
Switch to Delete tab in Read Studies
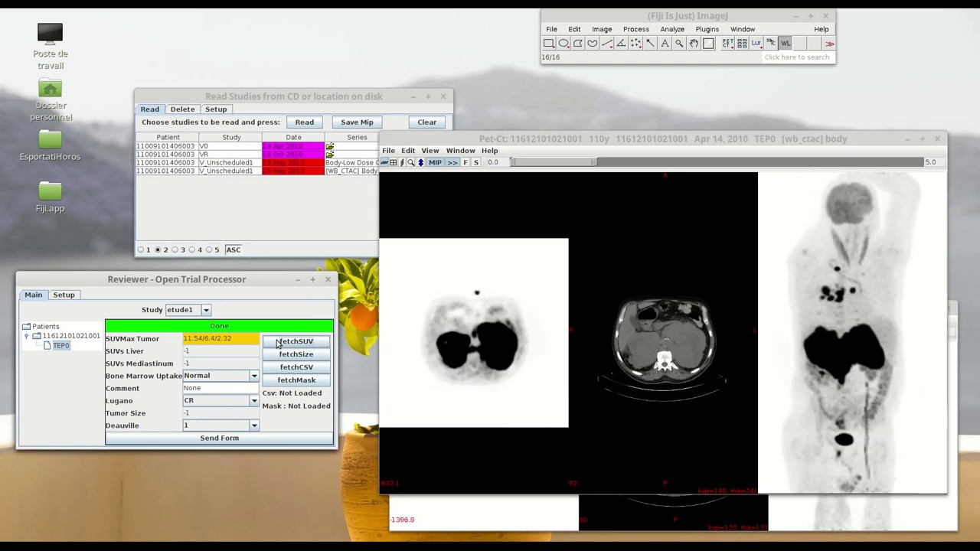(x=182, y=109)
